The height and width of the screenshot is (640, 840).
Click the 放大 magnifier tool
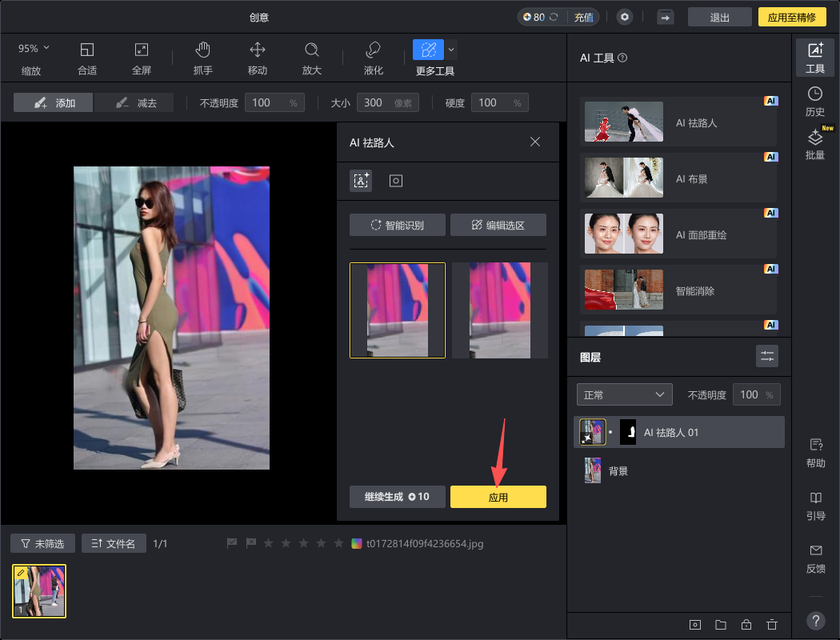[x=312, y=58]
